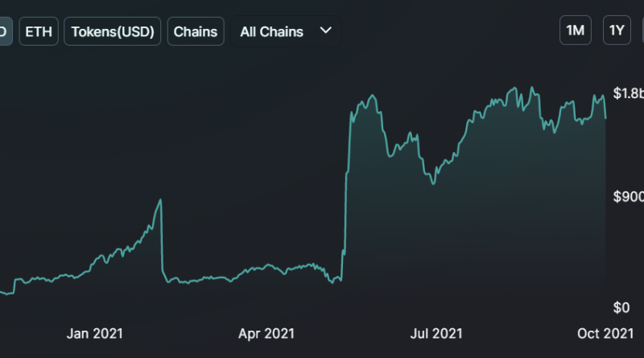Click the chart's early 2021 spike peak
644x358 pixels.
[161, 200]
